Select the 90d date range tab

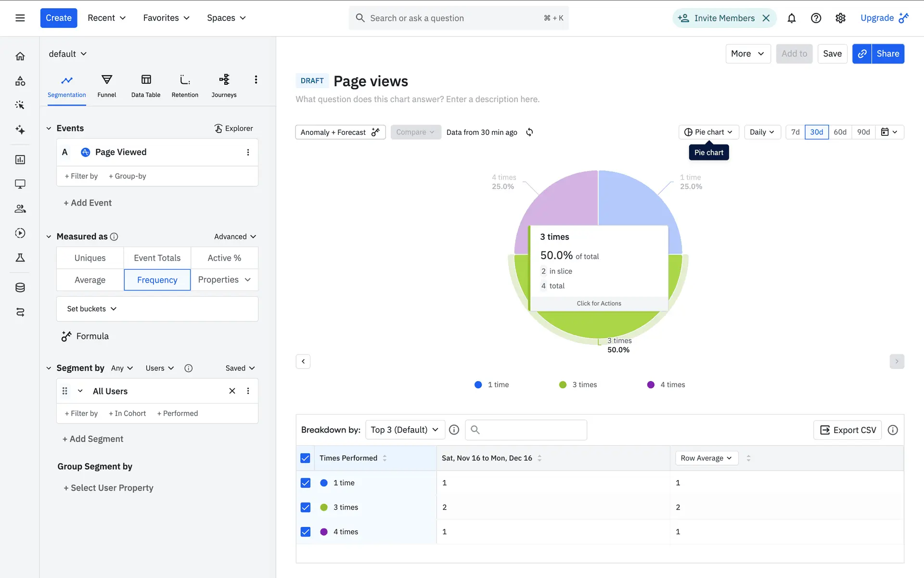tap(863, 132)
